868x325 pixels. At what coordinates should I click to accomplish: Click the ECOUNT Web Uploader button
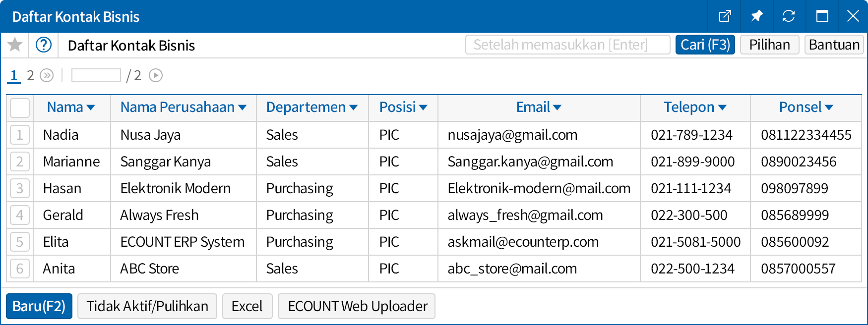pos(357,306)
